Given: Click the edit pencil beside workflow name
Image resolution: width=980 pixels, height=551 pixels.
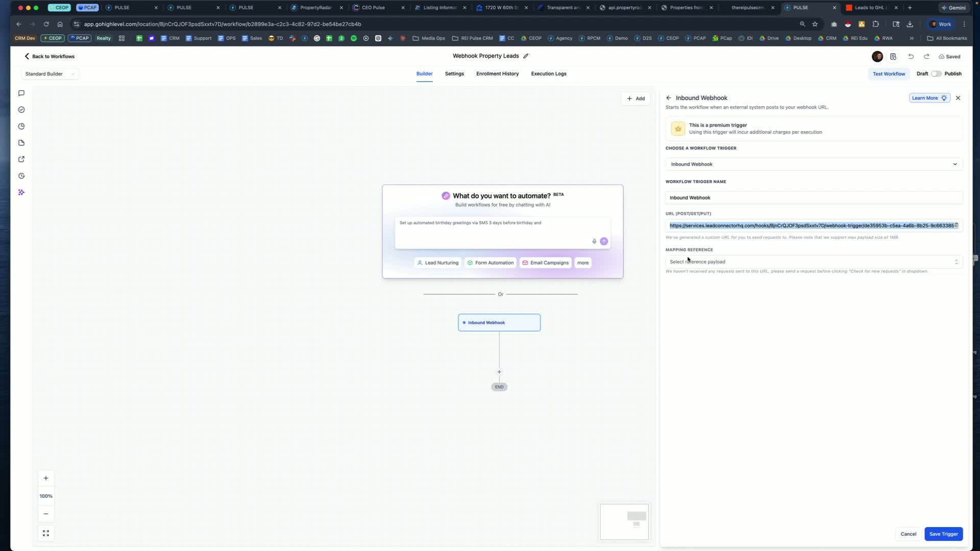Looking at the screenshot, I should (x=526, y=56).
